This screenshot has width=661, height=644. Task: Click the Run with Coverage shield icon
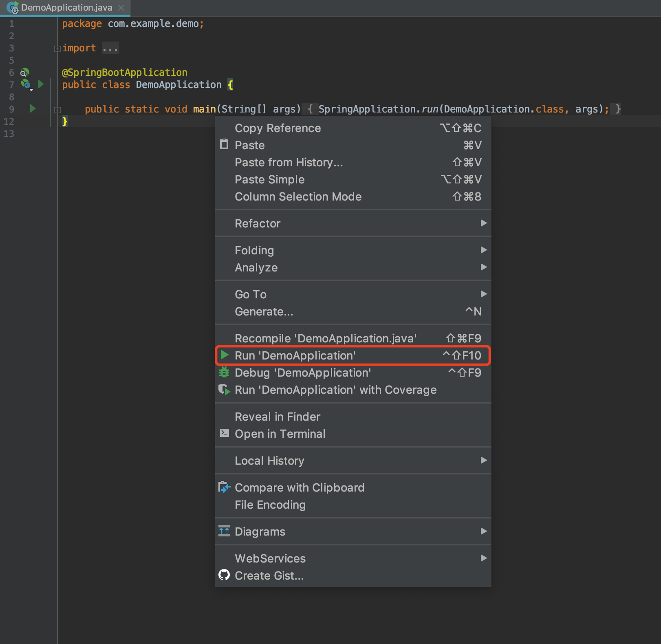coord(224,390)
